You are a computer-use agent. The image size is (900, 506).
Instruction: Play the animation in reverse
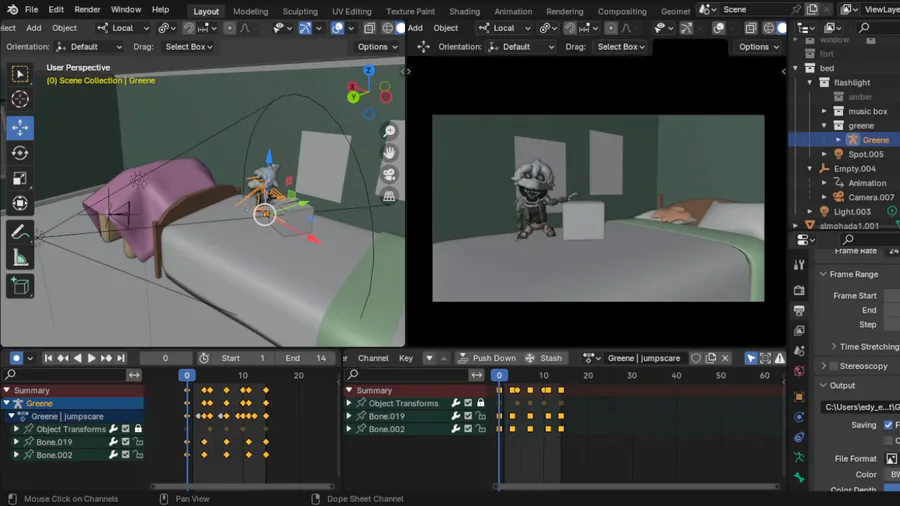[x=77, y=358]
